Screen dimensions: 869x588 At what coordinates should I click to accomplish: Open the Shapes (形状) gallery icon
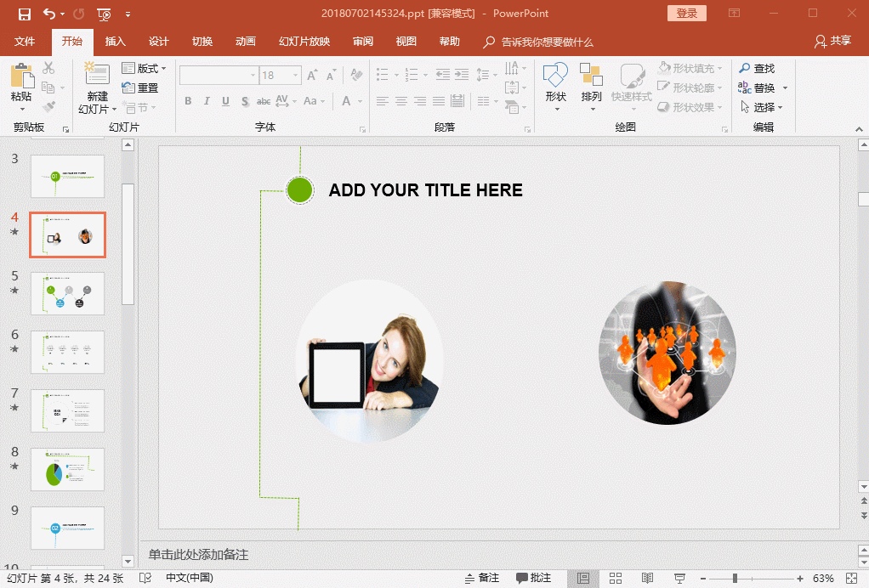[555, 76]
